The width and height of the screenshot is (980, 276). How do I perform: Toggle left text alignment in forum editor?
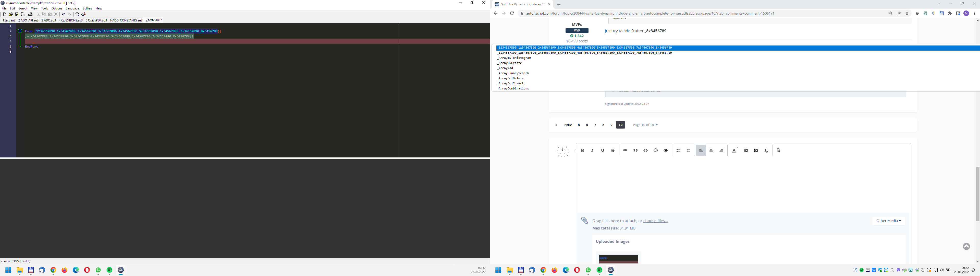click(701, 151)
